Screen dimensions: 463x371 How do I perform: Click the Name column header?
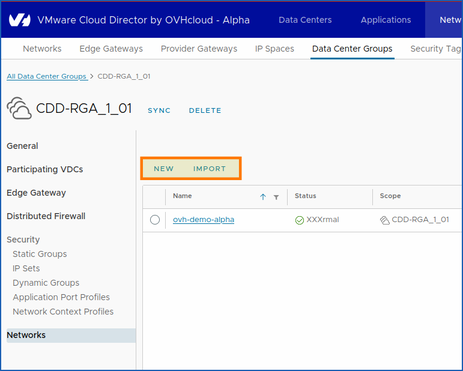[182, 196]
